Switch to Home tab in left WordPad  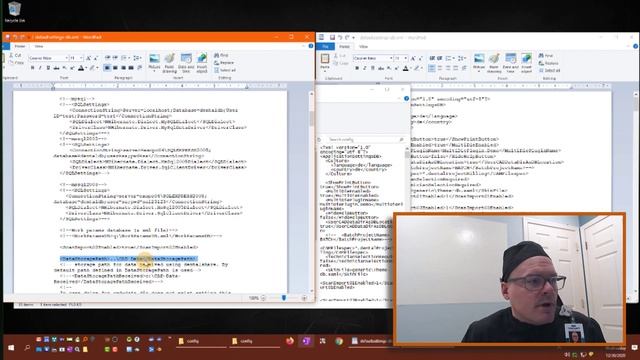point(20,46)
